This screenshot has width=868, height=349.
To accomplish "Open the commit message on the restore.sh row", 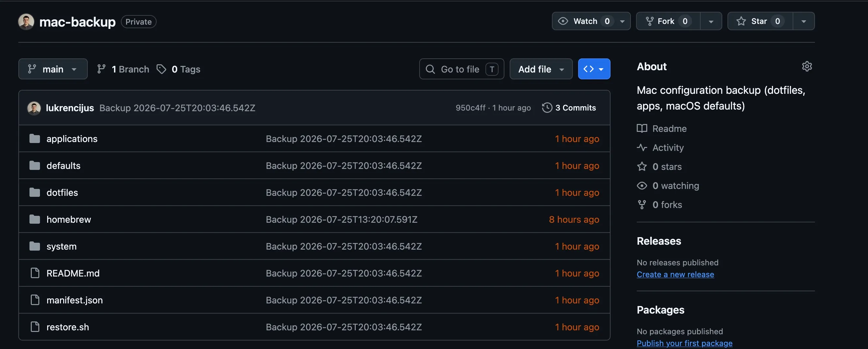I will 344,327.
